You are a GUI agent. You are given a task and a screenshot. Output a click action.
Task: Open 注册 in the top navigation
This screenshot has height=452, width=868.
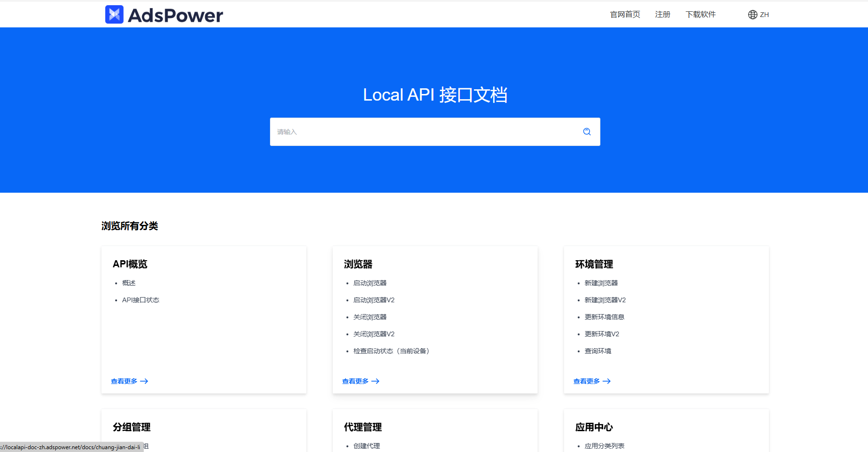tap(663, 15)
